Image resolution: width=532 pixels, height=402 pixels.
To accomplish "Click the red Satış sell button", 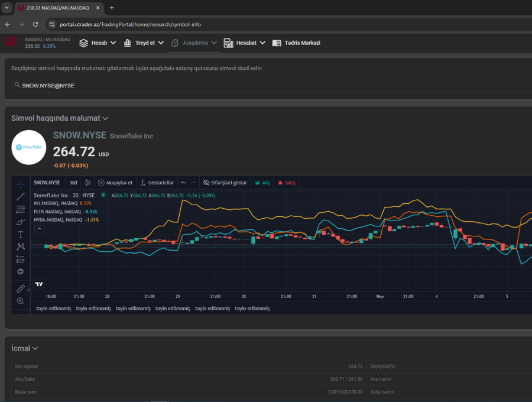I will pos(287,183).
